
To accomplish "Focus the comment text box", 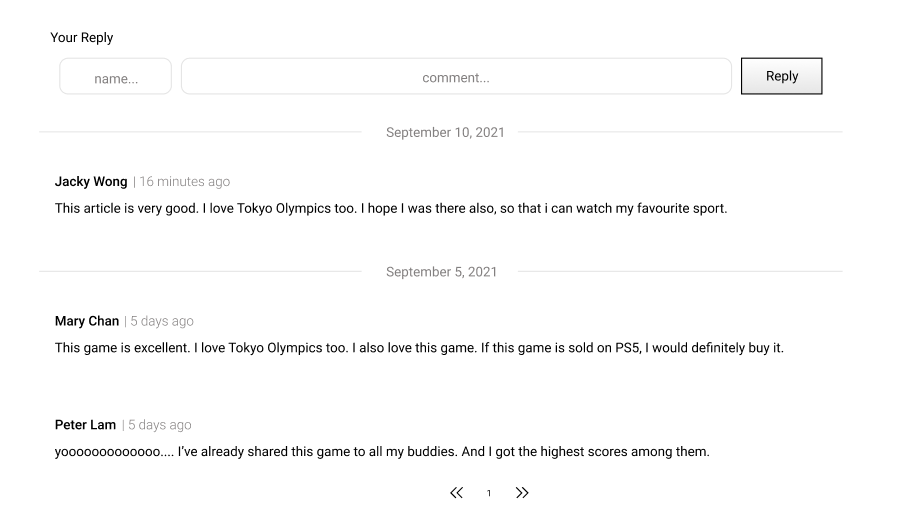I will click(x=456, y=77).
